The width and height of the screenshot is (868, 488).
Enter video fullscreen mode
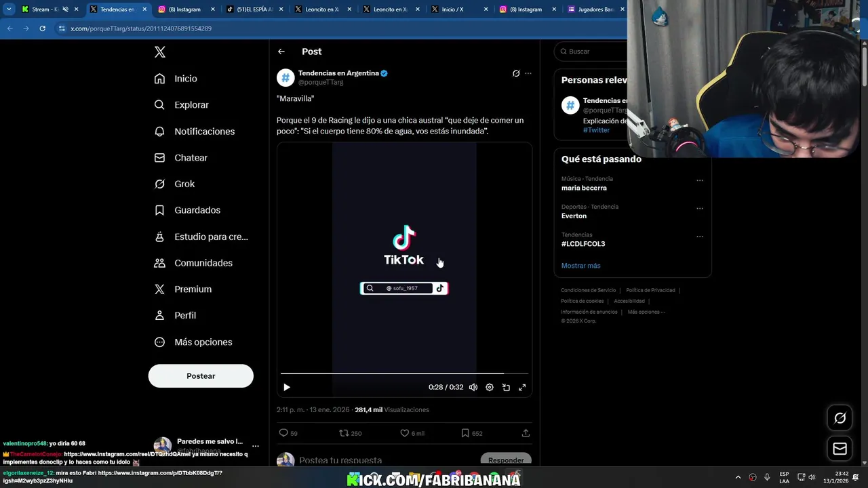coord(522,387)
